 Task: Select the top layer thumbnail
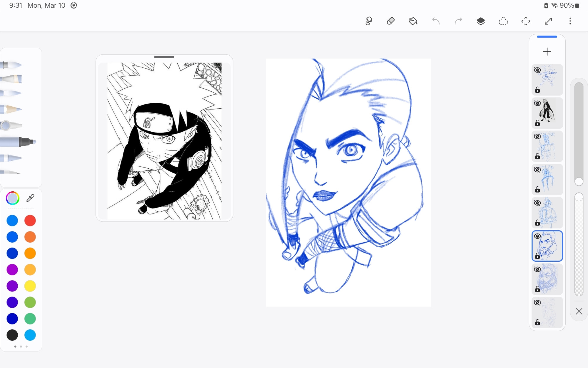[548, 79]
